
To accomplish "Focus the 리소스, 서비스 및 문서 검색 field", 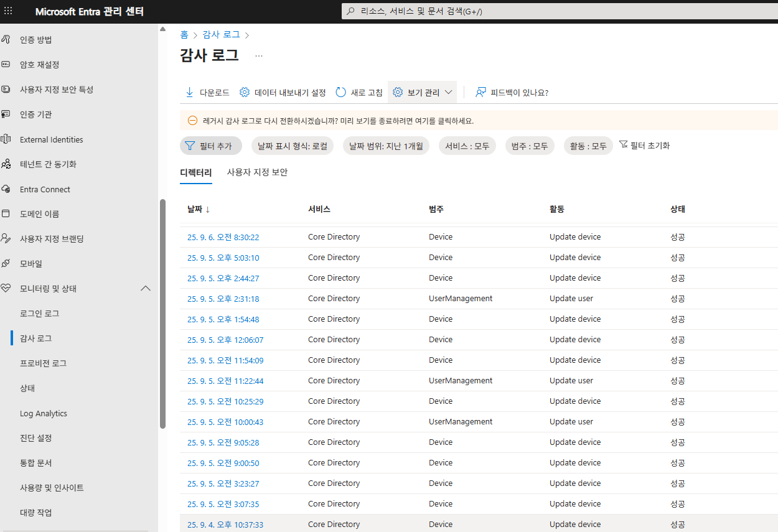I will (560, 11).
